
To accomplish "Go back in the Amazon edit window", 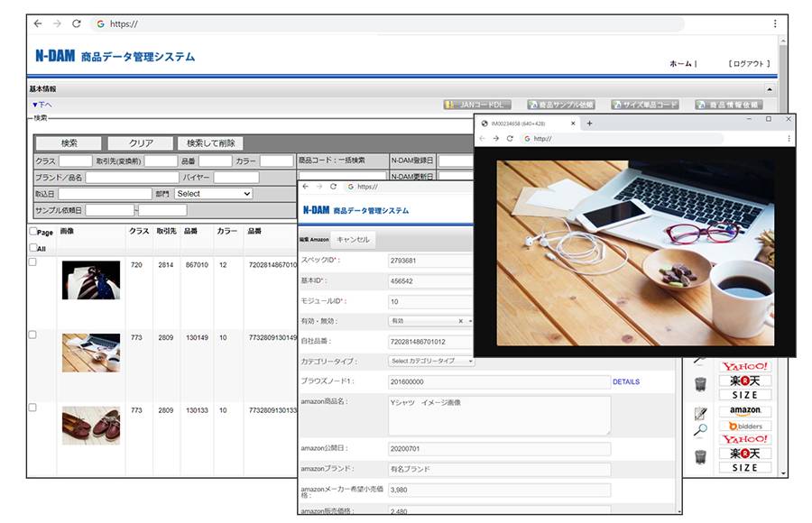I will (306, 187).
